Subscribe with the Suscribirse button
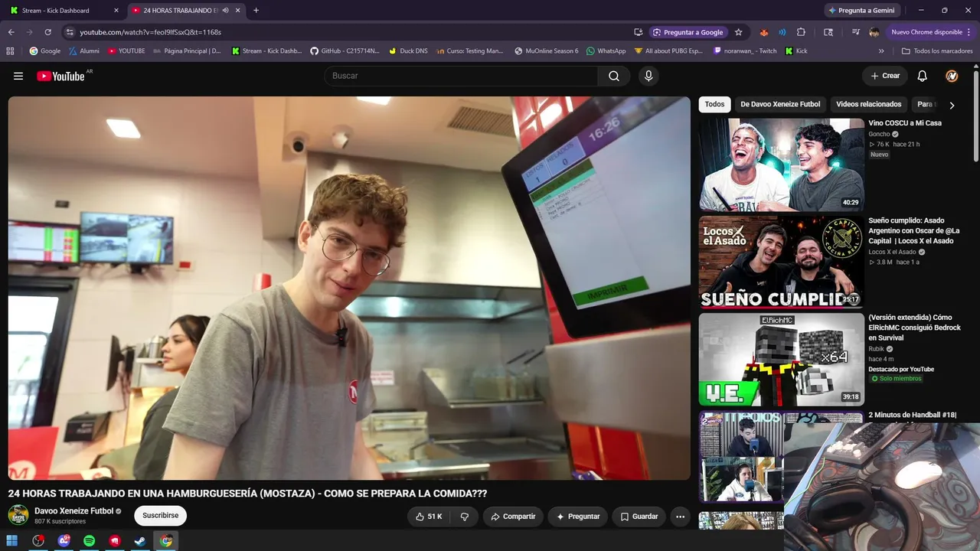Screen dimensions: 980x551 pyautogui.click(x=161, y=516)
